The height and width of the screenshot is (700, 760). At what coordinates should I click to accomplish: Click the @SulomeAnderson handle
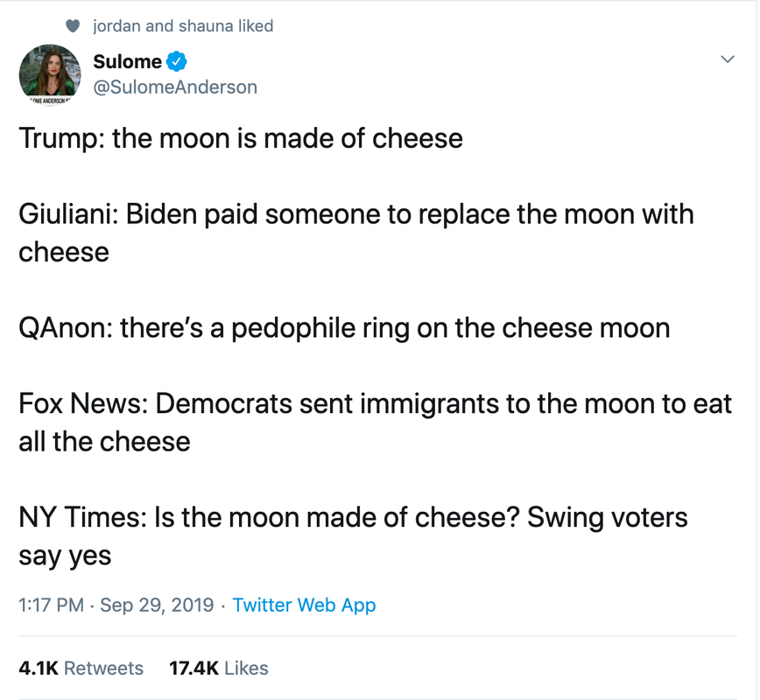click(x=175, y=87)
